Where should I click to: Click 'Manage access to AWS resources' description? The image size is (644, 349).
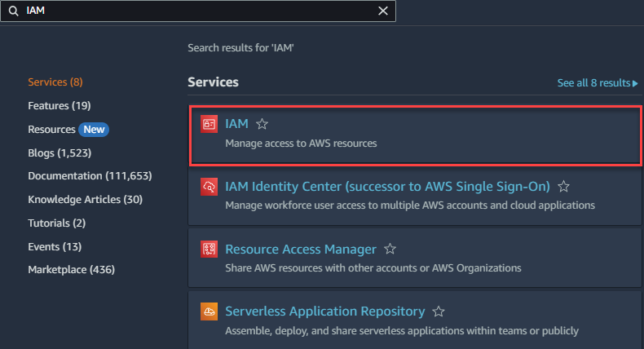(x=301, y=143)
